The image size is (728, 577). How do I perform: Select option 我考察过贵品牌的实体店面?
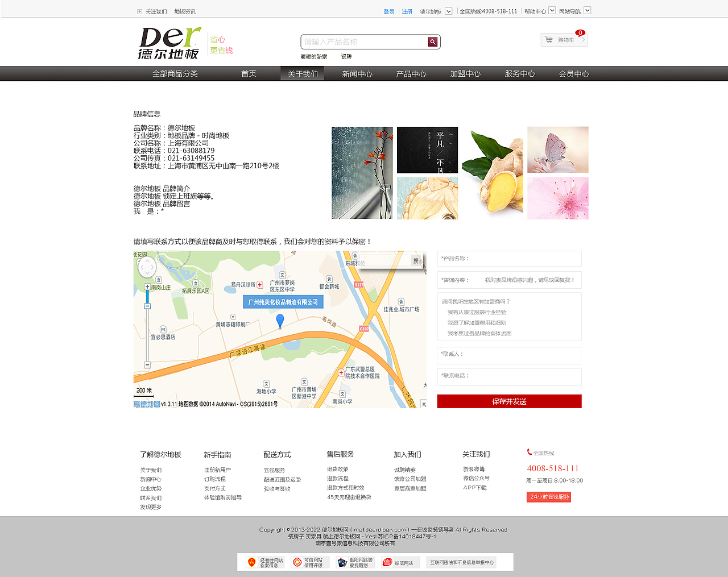tap(479, 333)
